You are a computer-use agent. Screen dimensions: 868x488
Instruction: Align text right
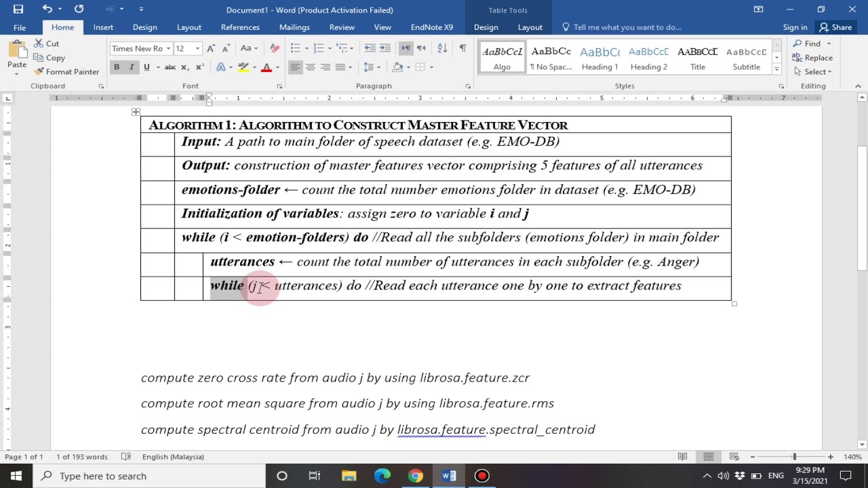click(325, 67)
